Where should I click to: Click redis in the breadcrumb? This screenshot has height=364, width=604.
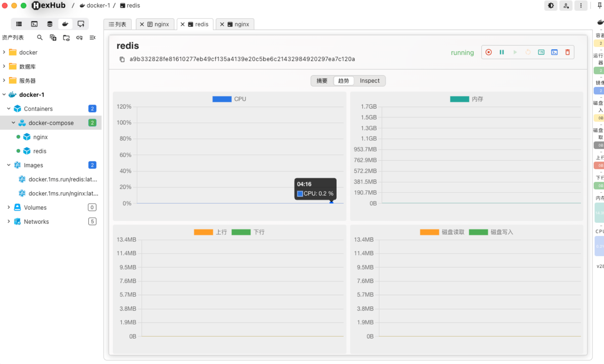pyautogui.click(x=130, y=6)
